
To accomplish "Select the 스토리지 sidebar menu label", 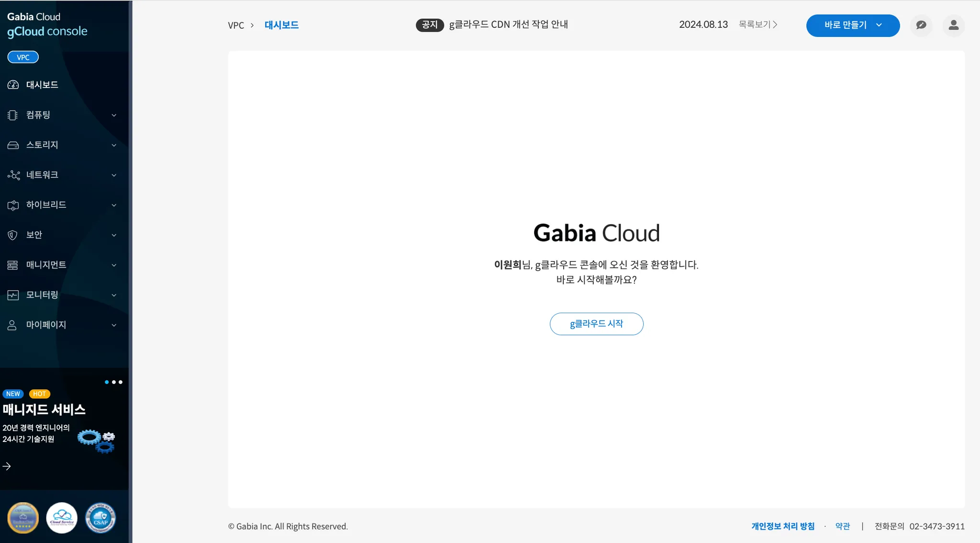I will pyautogui.click(x=42, y=145).
